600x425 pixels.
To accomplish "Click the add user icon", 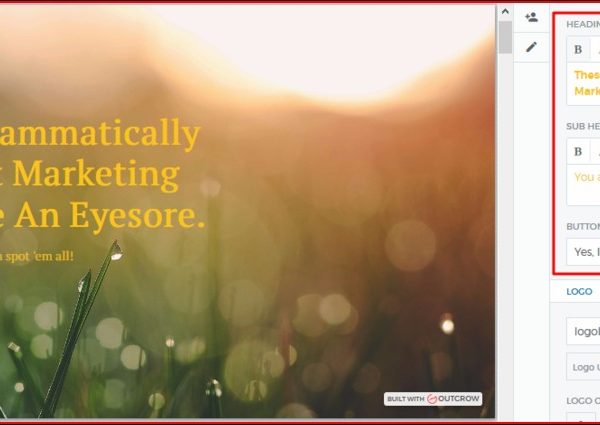I will tap(531, 17).
